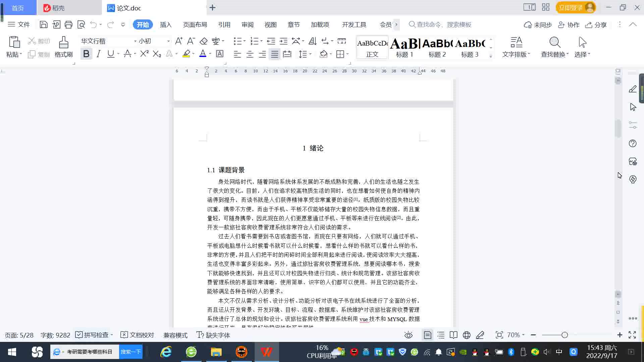Click the Collaborate button 协作
The width and height of the screenshot is (644, 362).
569,25
